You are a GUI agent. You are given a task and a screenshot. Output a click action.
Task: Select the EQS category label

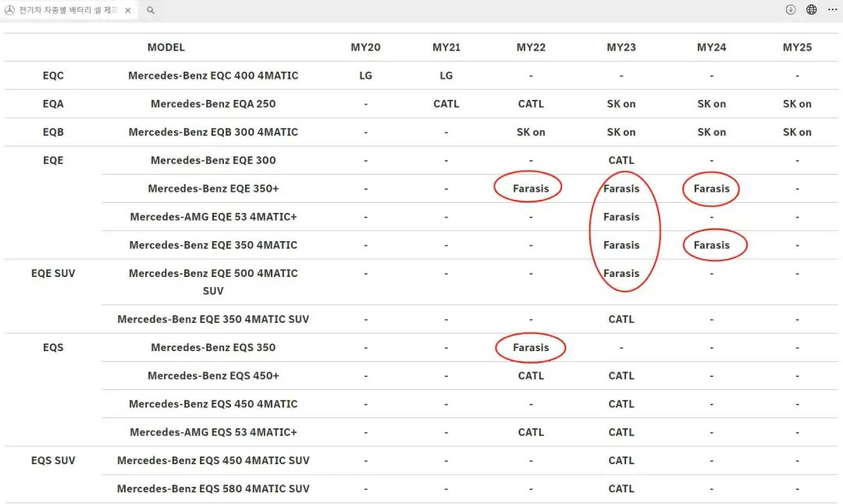pyautogui.click(x=53, y=348)
